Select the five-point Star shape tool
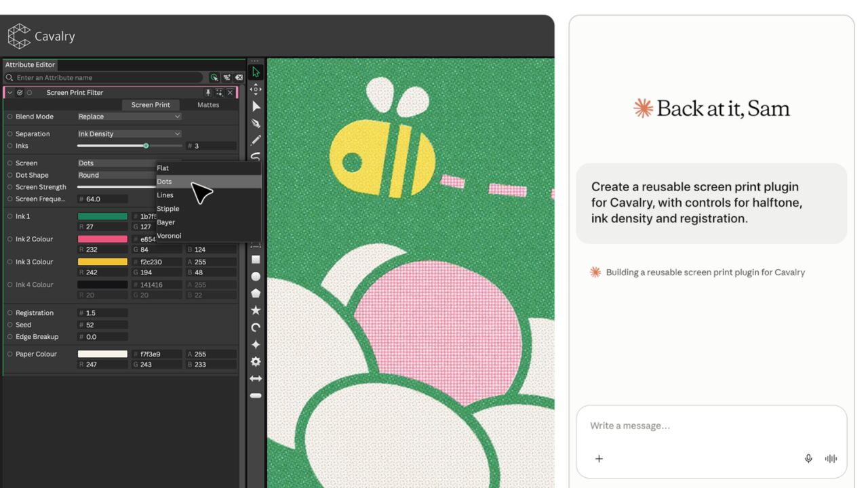This screenshot has width=868, height=488. (256, 310)
